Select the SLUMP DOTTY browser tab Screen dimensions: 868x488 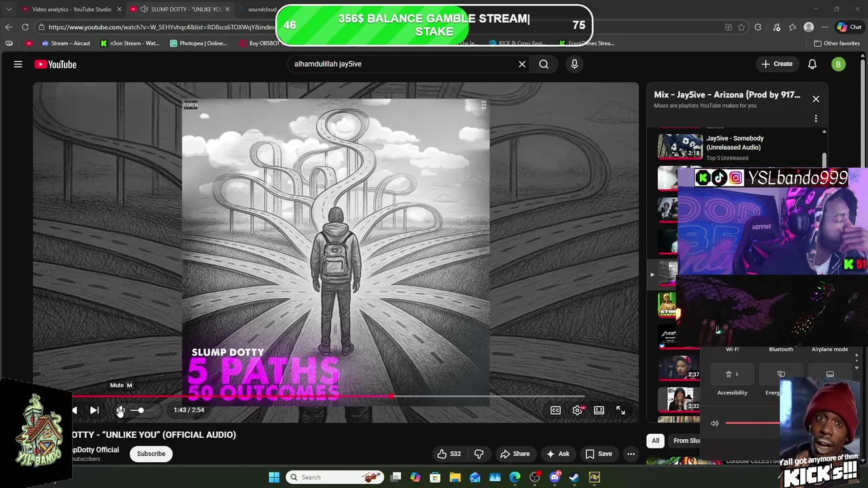pos(180,9)
